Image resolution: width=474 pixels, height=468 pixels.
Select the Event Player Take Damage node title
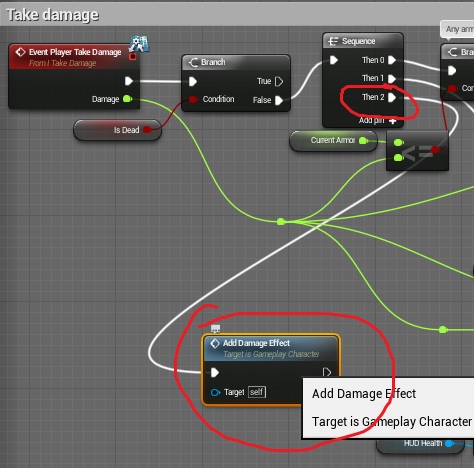point(75,52)
